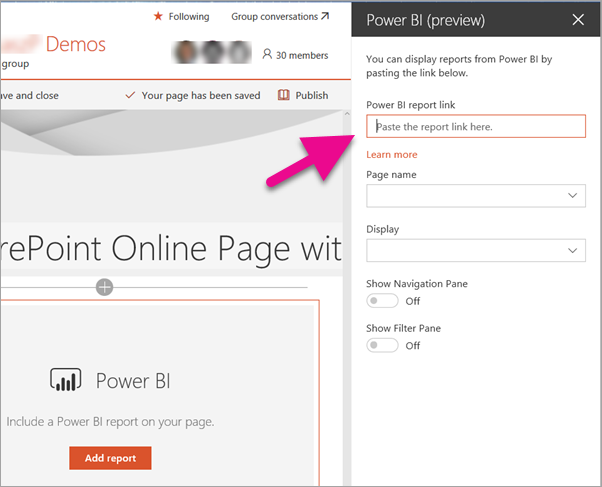The width and height of the screenshot is (602, 487).
Task: Click Save and close
Action: [x=29, y=95]
